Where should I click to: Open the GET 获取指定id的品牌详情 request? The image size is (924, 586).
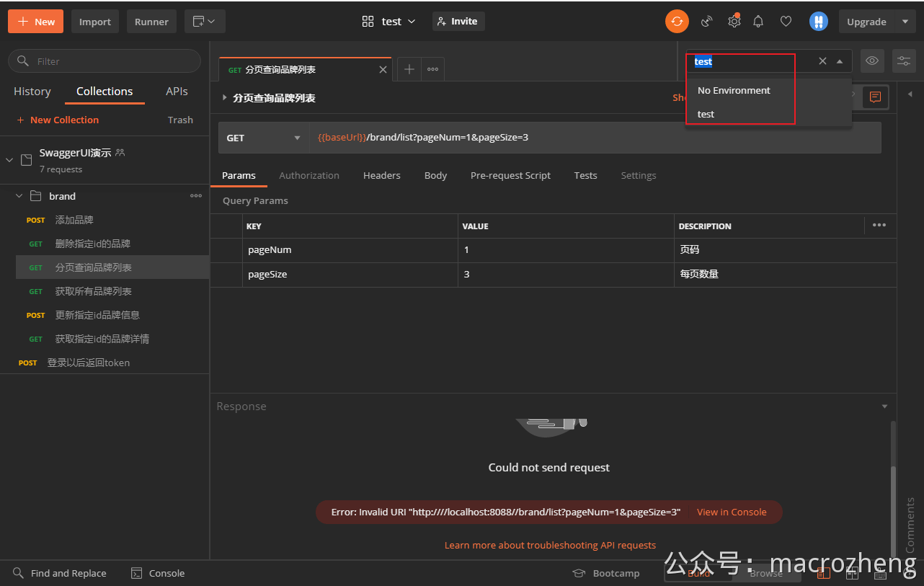[x=112, y=339]
